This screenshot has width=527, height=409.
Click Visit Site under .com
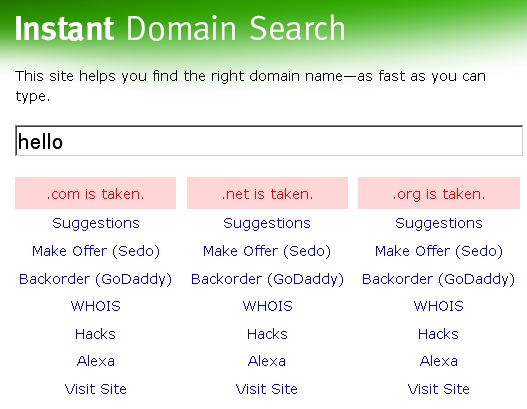(96, 389)
